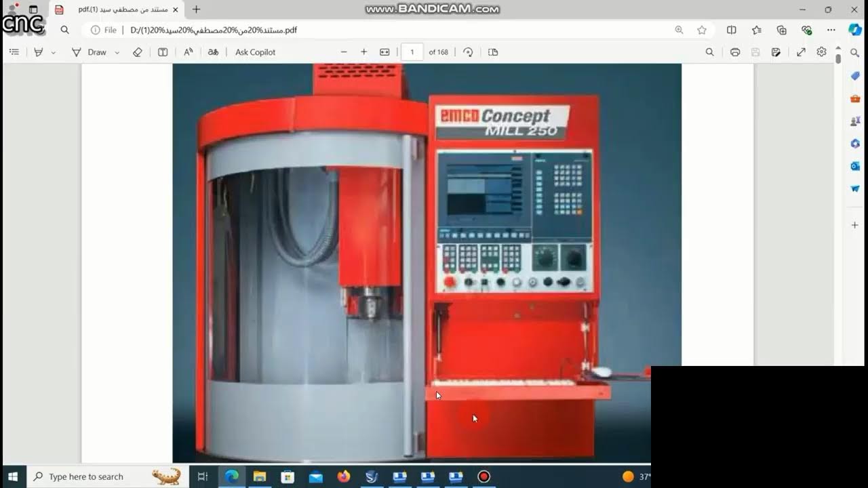The image size is (868, 488).
Task: Open Collections
Action: click(x=782, y=30)
